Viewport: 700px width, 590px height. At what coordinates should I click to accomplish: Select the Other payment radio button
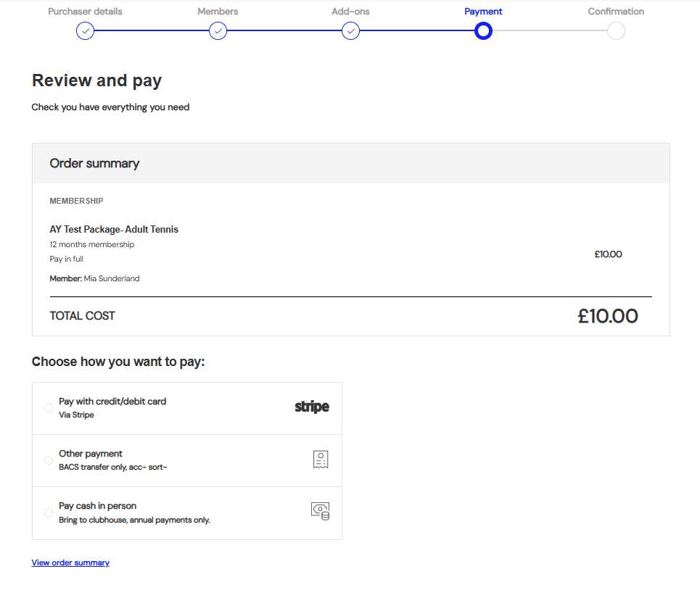(49, 460)
